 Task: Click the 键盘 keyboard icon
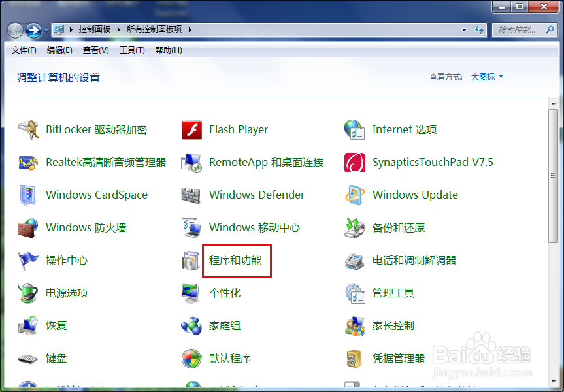coord(28,359)
